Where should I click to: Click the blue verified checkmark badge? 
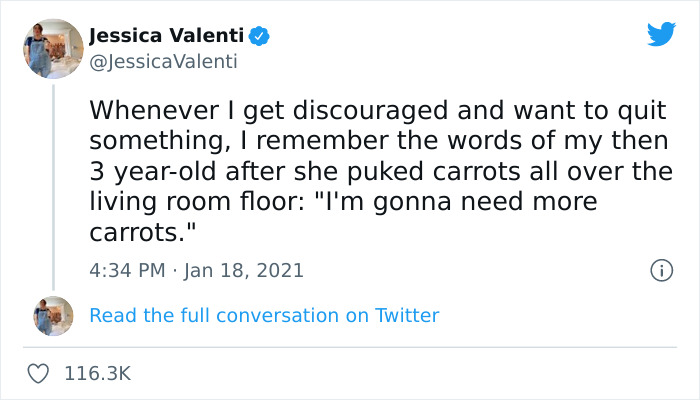pos(259,37)
